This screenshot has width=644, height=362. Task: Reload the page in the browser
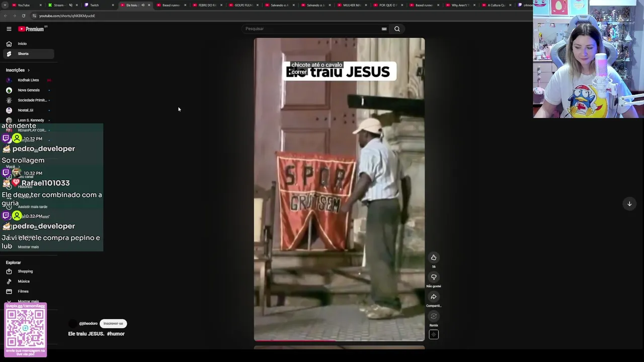[23, 16]
